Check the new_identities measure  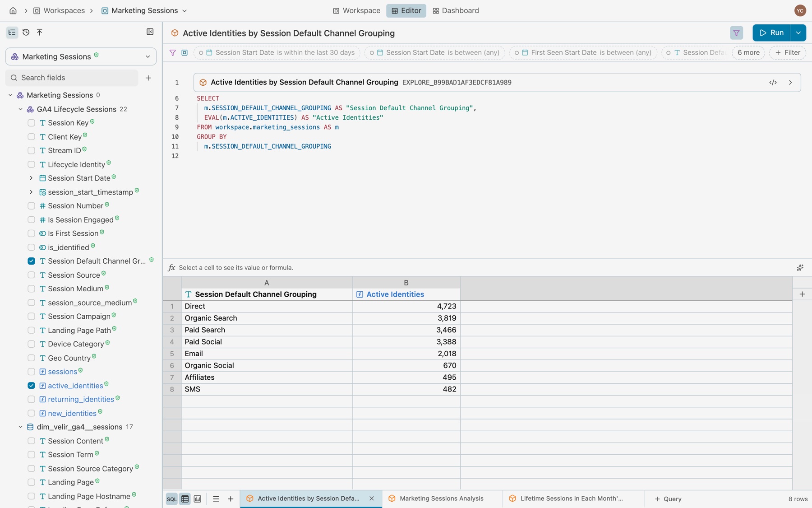pos(31,413)
